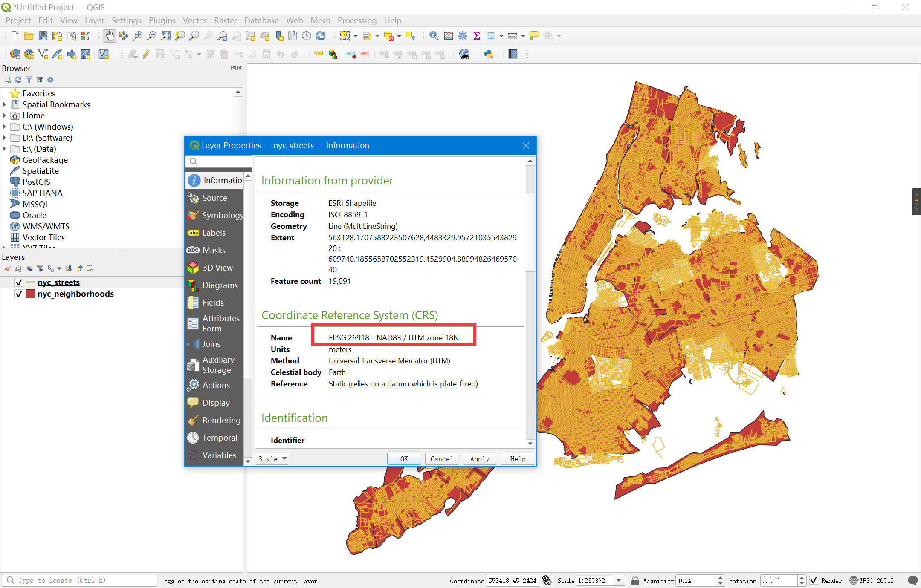Open the Open Field Calculator icon

(x=449, y=36)
